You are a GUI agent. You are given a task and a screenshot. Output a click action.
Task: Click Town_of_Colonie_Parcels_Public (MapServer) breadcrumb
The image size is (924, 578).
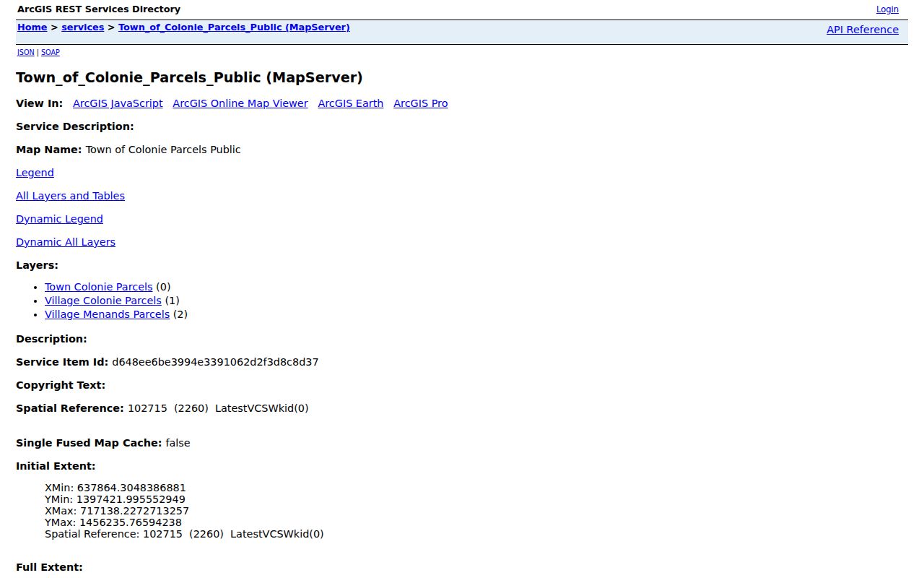pos(234,27)
